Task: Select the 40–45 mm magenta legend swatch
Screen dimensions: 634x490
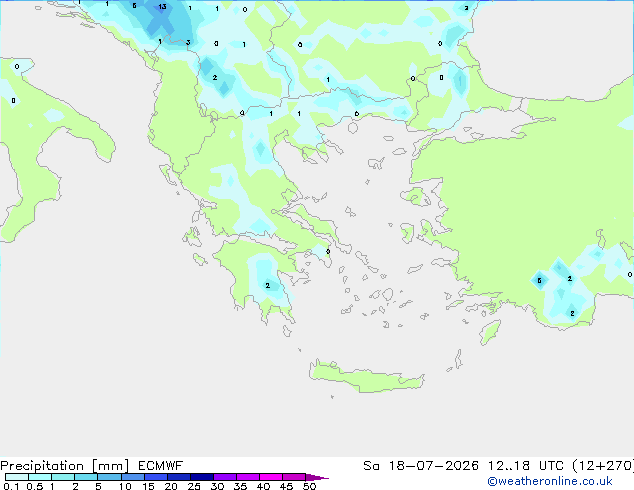Action: pos(271,477)
